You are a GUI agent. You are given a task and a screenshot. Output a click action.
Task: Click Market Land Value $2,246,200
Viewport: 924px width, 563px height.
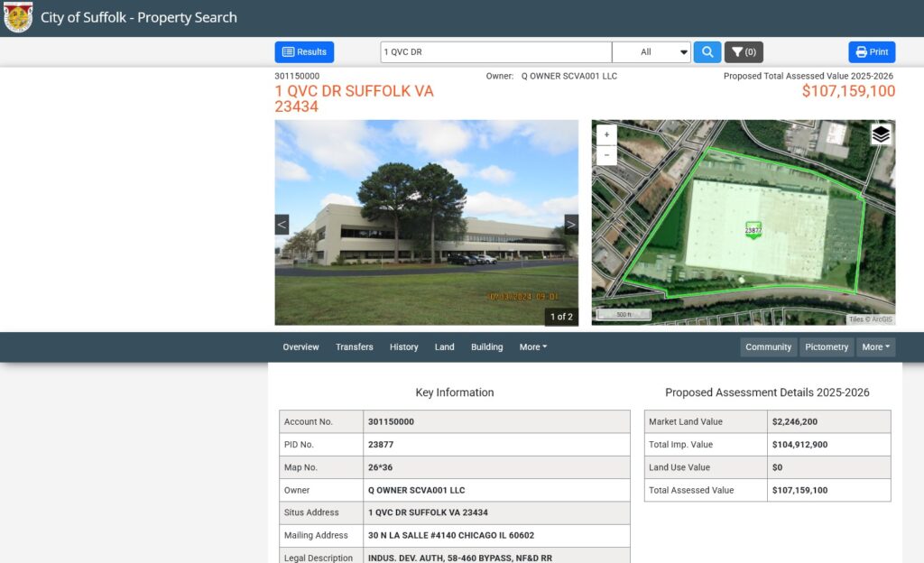pos(794,421)
